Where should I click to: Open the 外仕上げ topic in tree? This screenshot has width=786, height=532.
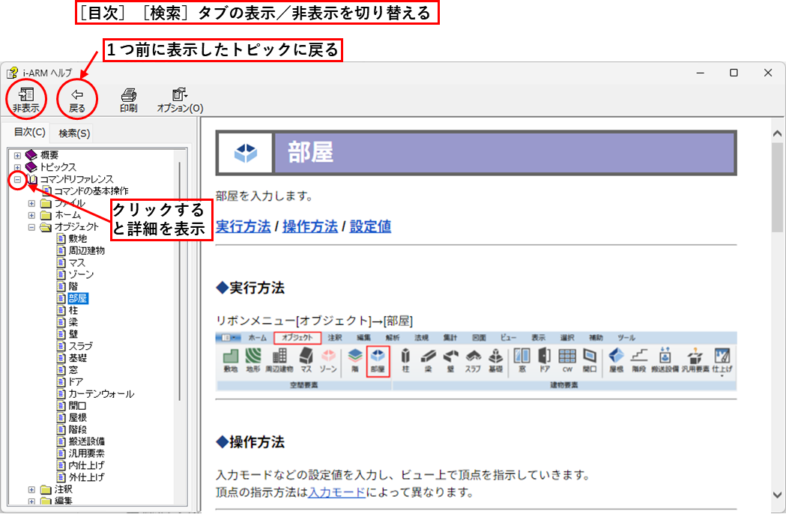(x=86, y=477)
